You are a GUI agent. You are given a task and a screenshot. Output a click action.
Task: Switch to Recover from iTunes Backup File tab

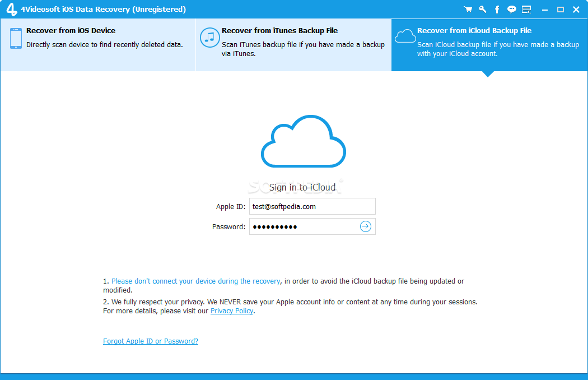(x=293, y=45)
